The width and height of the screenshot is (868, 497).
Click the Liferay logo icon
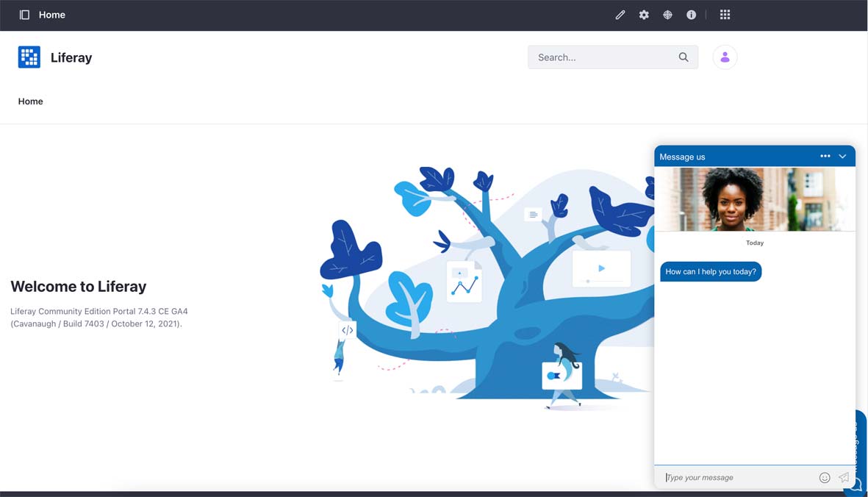29,57
